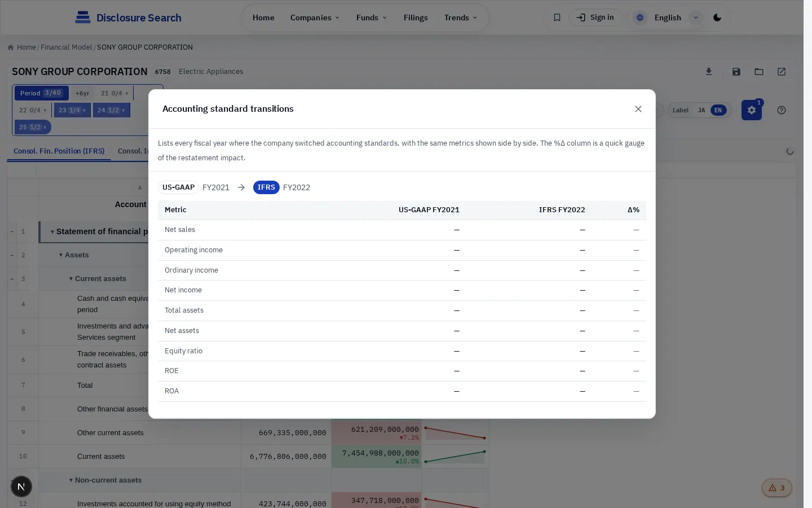This screenshot has height=508, width=812.
Task: Toggle the Period 3/40 selector
Action: (x=41, y=93)
